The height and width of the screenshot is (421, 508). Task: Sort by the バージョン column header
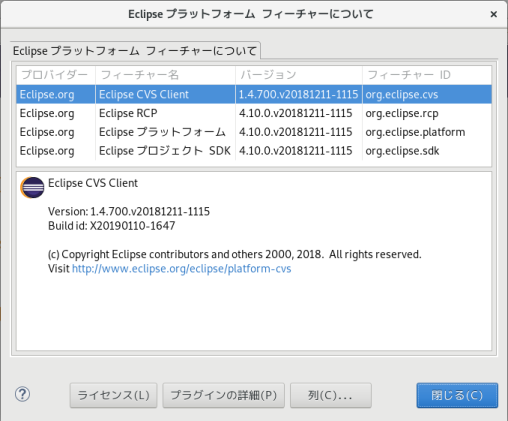pos(299,75)
